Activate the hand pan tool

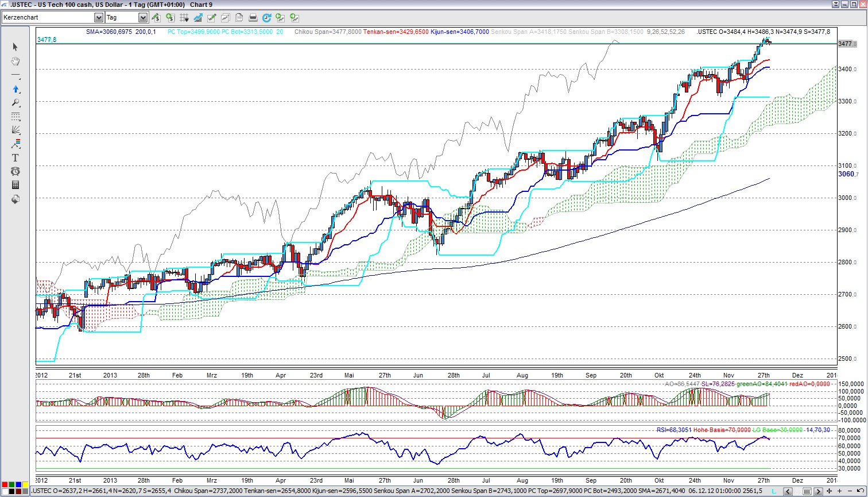tap(15, 61)
